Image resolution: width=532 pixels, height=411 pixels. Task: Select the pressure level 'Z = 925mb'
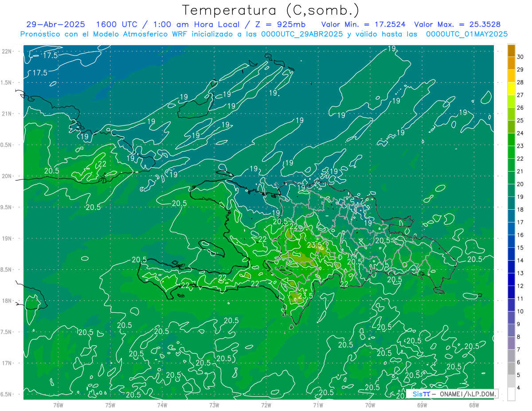(281, 25)
